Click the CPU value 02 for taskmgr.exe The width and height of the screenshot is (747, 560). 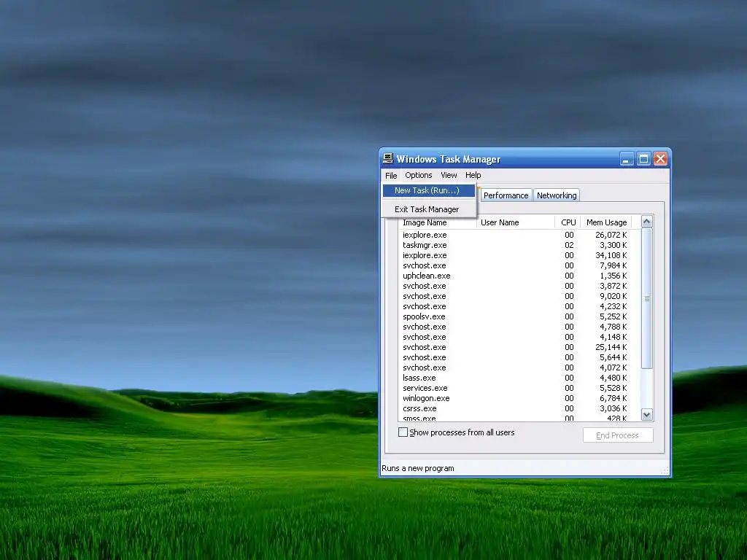click(x=569, y=245)
